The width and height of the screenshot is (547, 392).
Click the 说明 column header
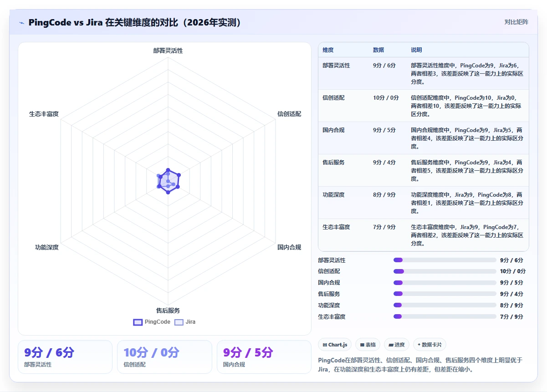tap(416, 50)
